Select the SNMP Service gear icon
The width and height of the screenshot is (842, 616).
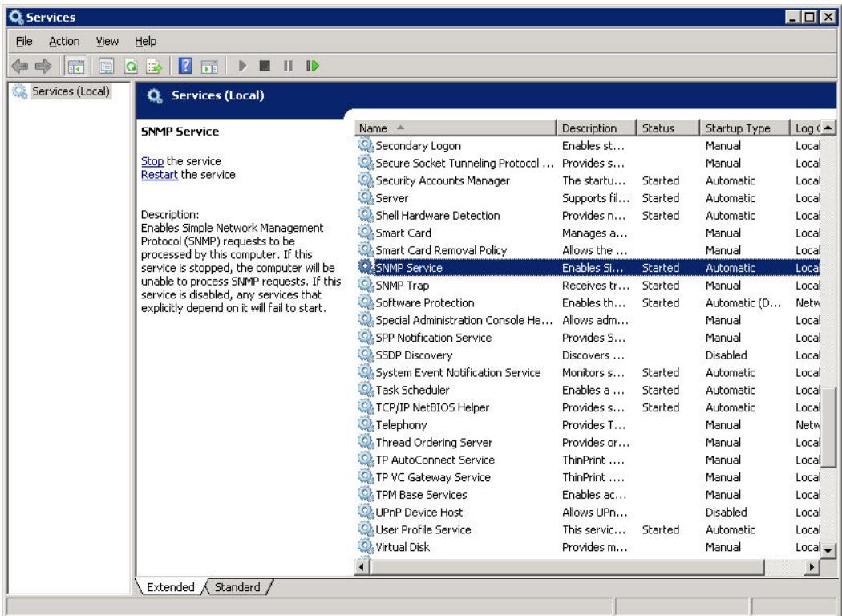(366, 267)
